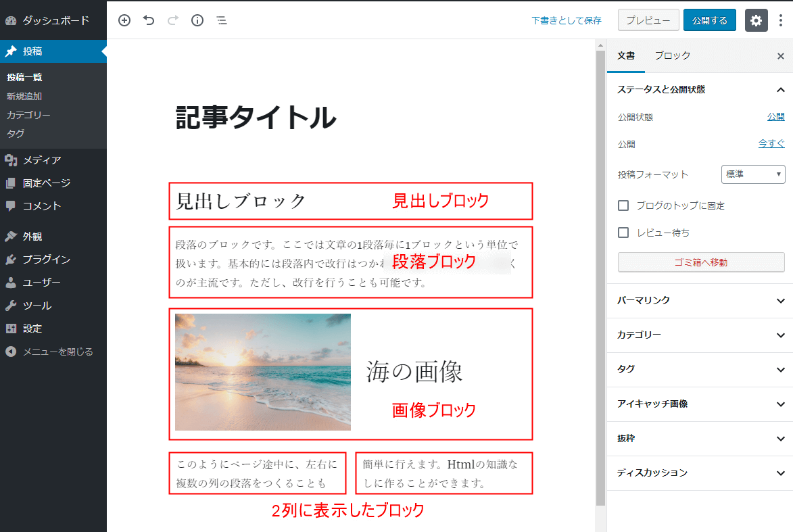Switch to the ブロック tab
The image size is (793, 532).
[x=673, y=55]
